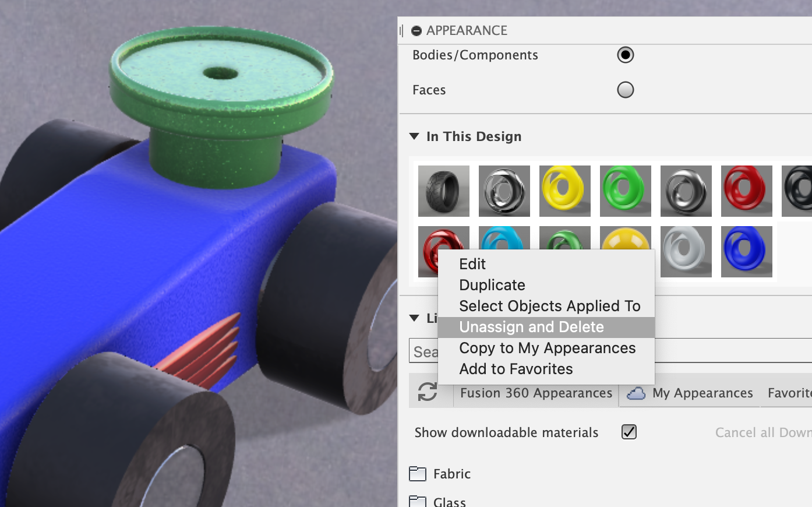The image size is (812, 507).
Task: Choose Add to Favorites
Action: point(546,369)
